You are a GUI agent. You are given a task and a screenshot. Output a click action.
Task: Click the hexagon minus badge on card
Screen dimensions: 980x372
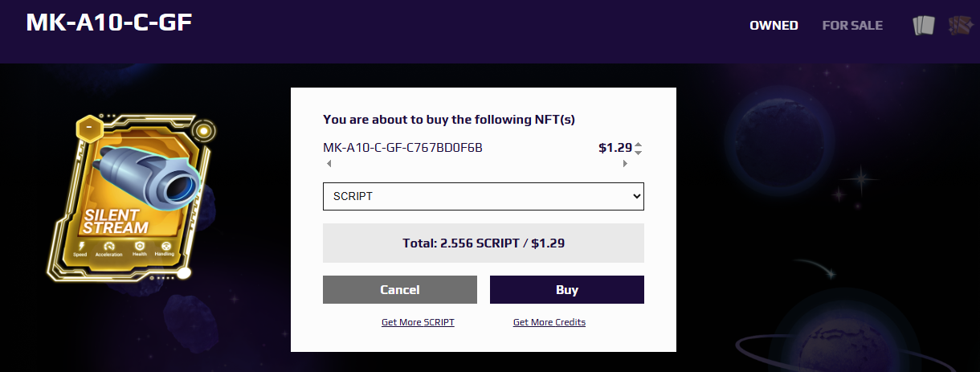click(x=88, y=128)
